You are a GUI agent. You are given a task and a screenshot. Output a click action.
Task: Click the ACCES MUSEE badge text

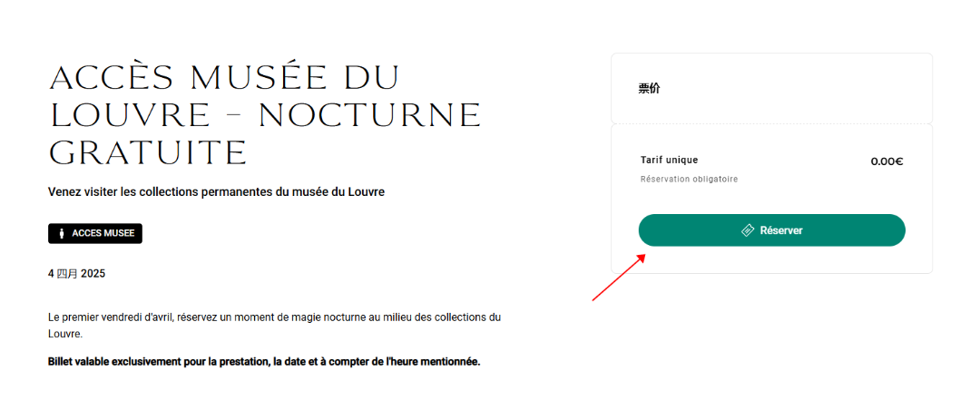pos(103,234)
